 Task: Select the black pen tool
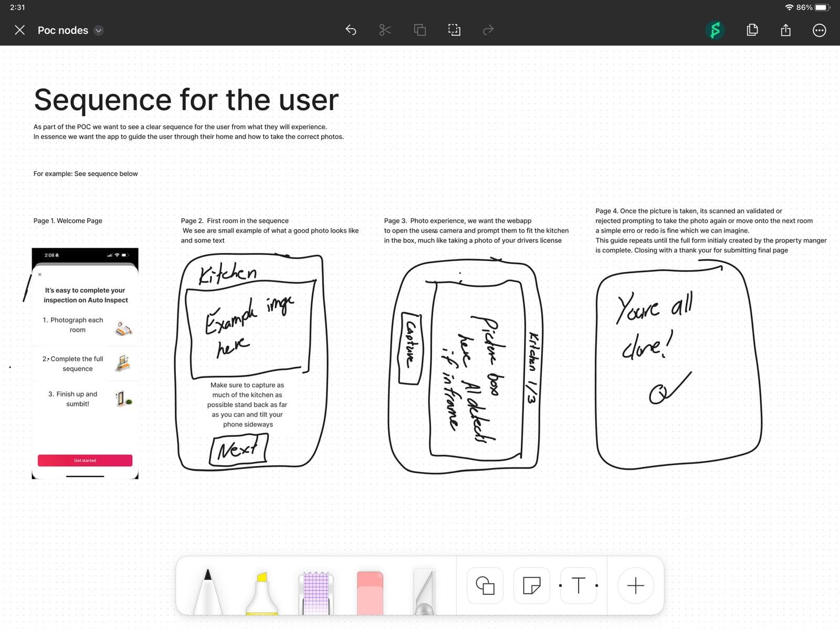coord(208,591)
